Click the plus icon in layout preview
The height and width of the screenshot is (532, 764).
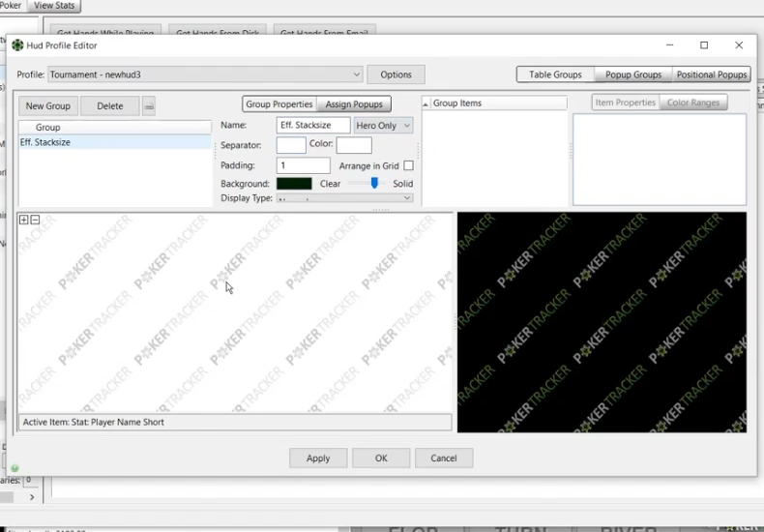point(23,220)
